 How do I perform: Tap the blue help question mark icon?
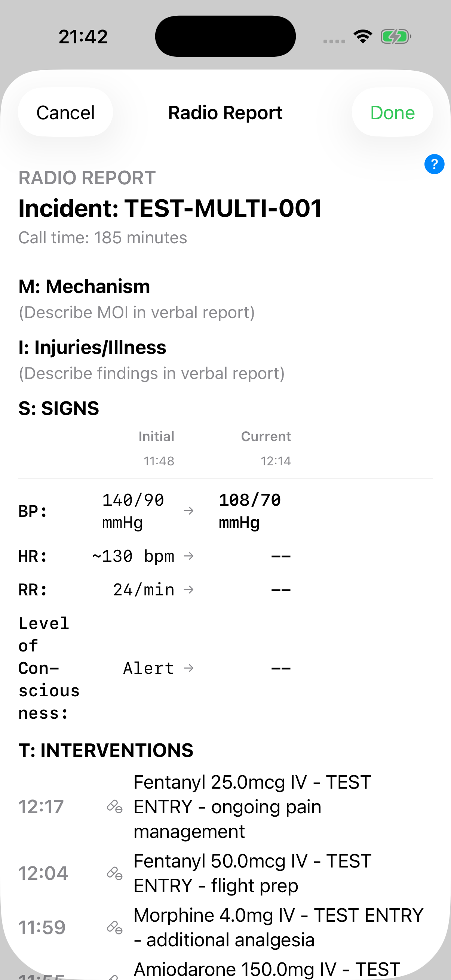[x=434, y=164]
